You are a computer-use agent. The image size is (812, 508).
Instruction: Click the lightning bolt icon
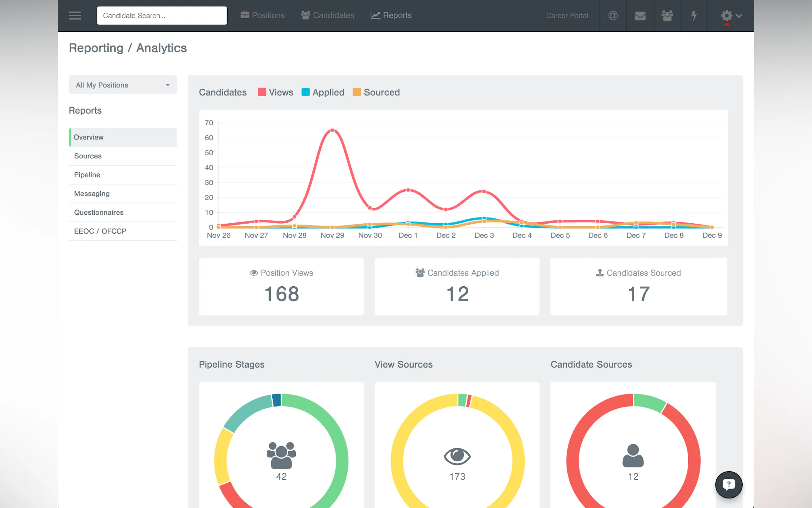coord(693,15)
